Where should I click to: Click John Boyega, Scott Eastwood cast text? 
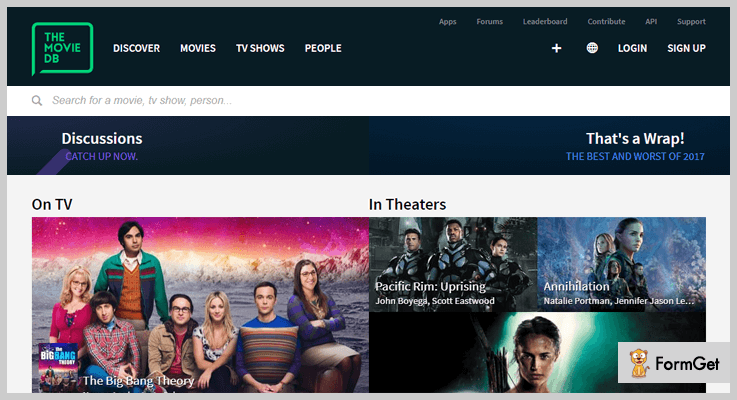point(435,301)
